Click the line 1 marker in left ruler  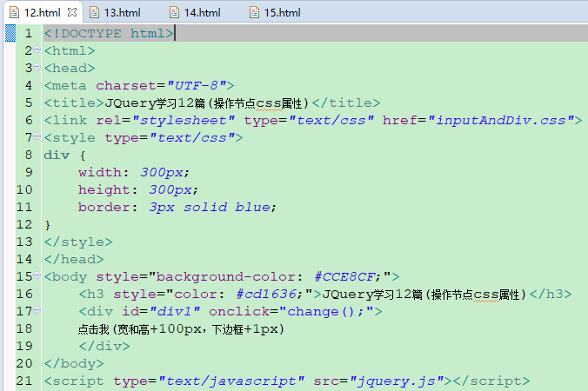click(x=10, y=33)
